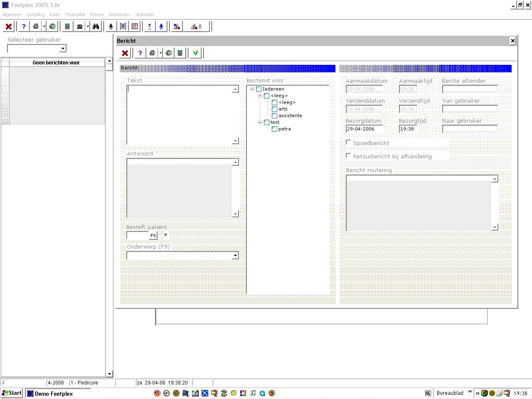Open the calculator from the main toolbar
532x399 pixels.
point(67,27)
